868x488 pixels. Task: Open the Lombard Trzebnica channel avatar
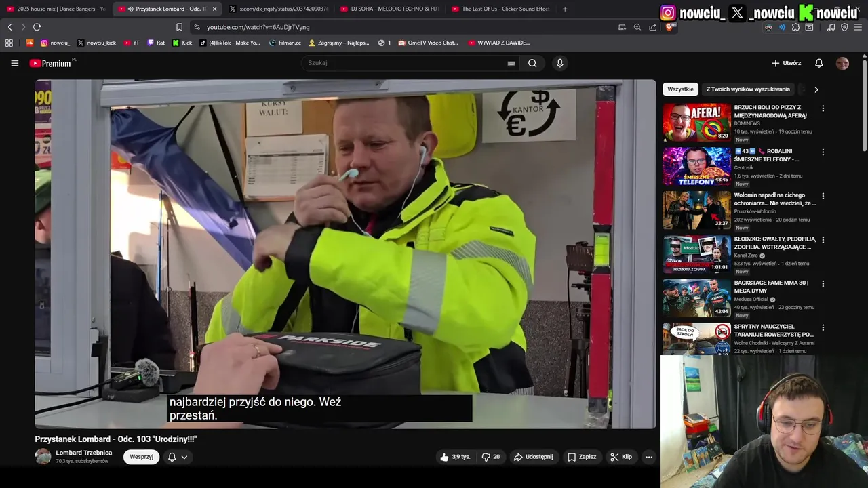(x=43, y=456)
